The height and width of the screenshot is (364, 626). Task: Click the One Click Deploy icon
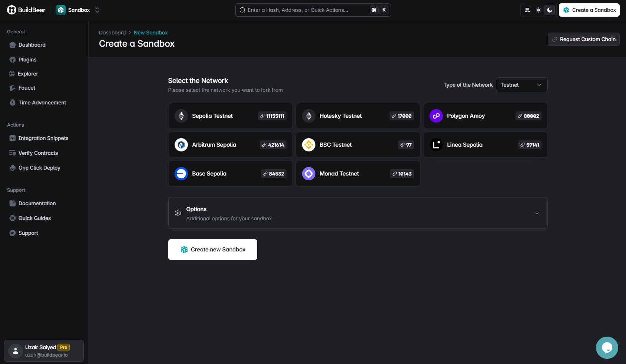13,168
